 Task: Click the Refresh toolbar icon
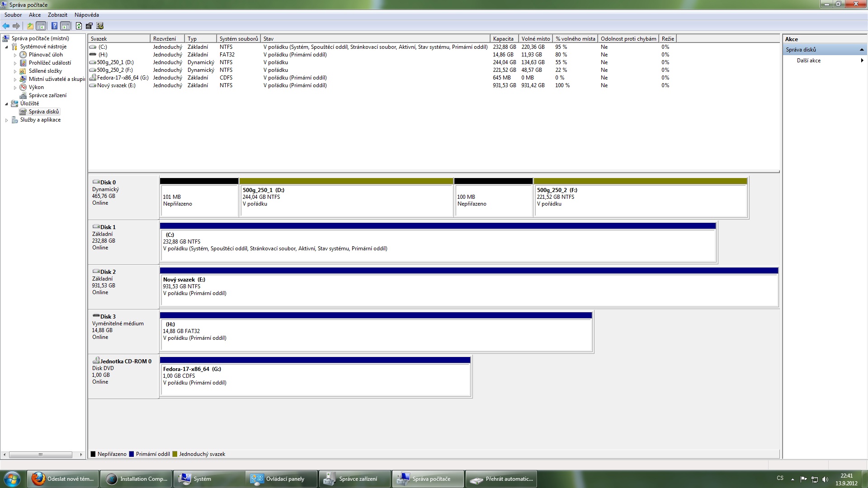coord(79,26)
